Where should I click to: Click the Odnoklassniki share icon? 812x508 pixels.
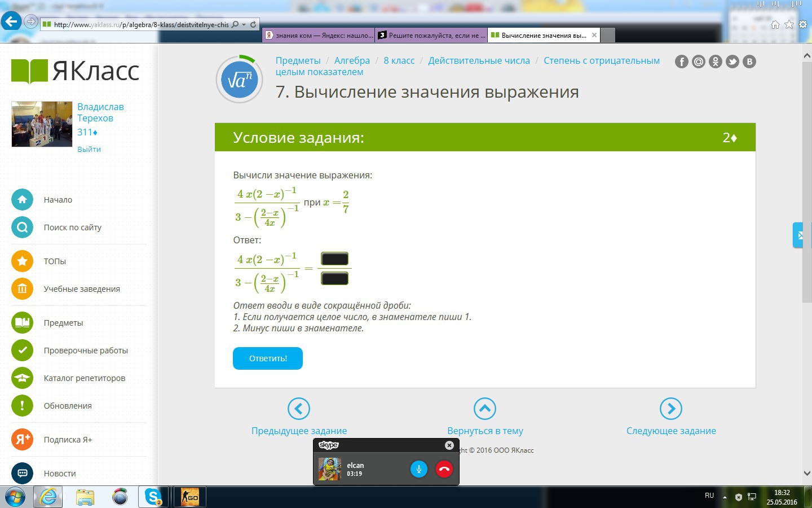715,62
